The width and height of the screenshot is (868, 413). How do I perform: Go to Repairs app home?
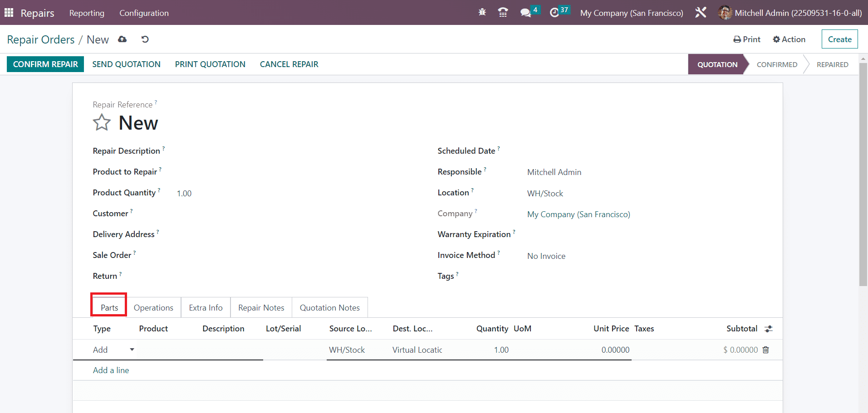click(x=37, y=13)
